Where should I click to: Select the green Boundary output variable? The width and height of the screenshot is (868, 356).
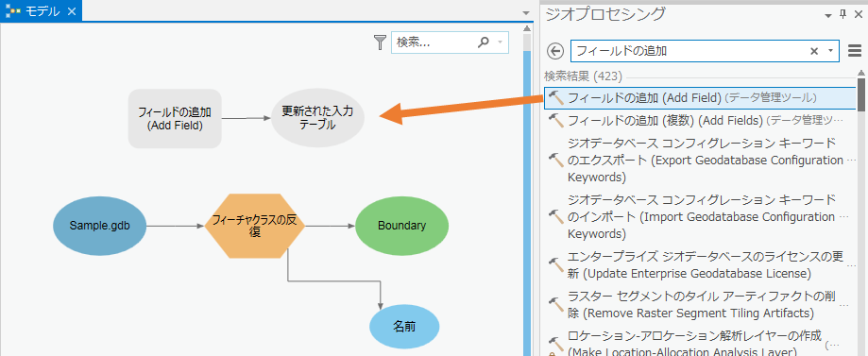coord(402,226)
